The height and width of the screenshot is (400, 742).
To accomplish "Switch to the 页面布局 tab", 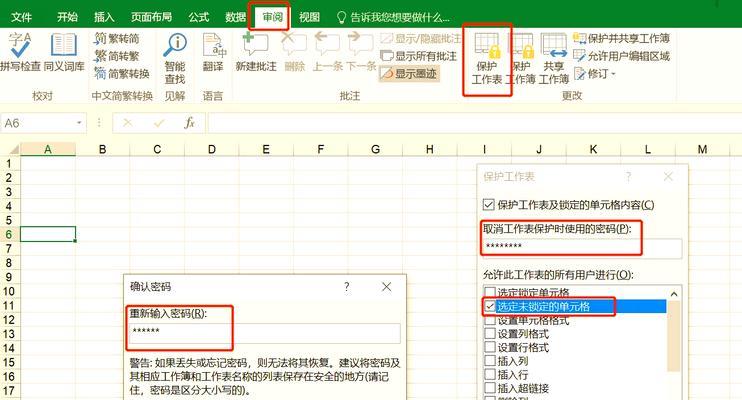I will [x=151, y=18].
